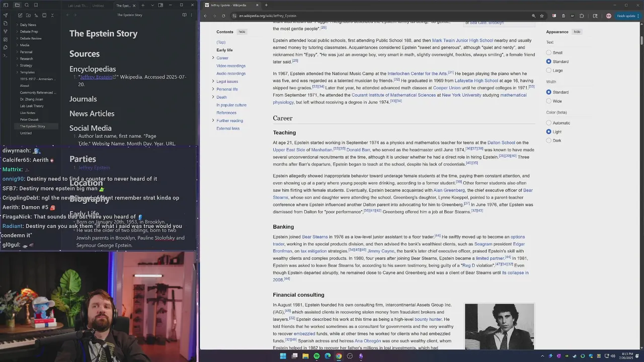Change sort order in Obsidian file explorer

click(36, 15)
